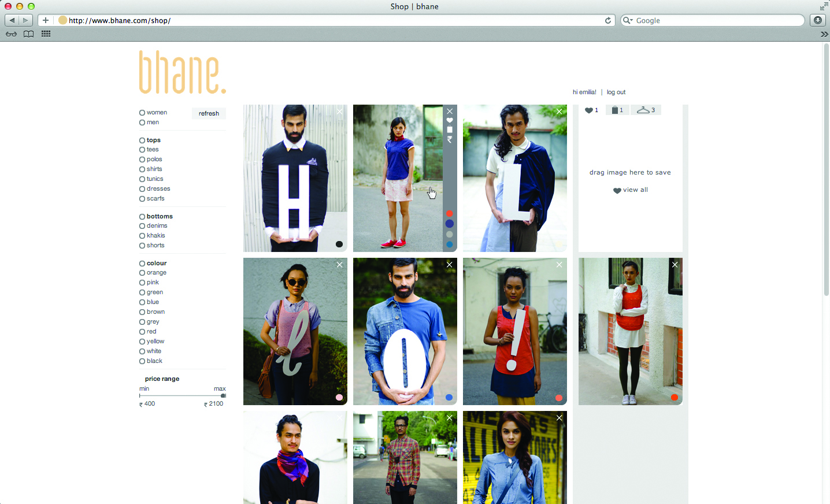Expand the toolbar overflow chevron

point(824,34)
